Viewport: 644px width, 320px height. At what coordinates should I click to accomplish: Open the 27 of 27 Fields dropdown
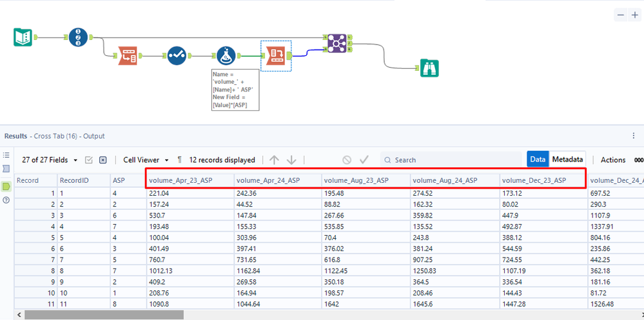pyautogui.click(x=50, y=160)
